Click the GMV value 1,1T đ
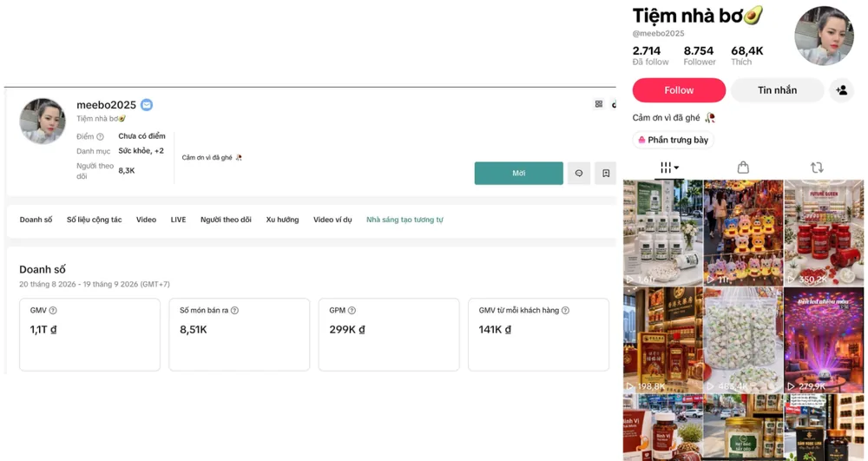Screen dimensions: 868x461 pos(43,329)
